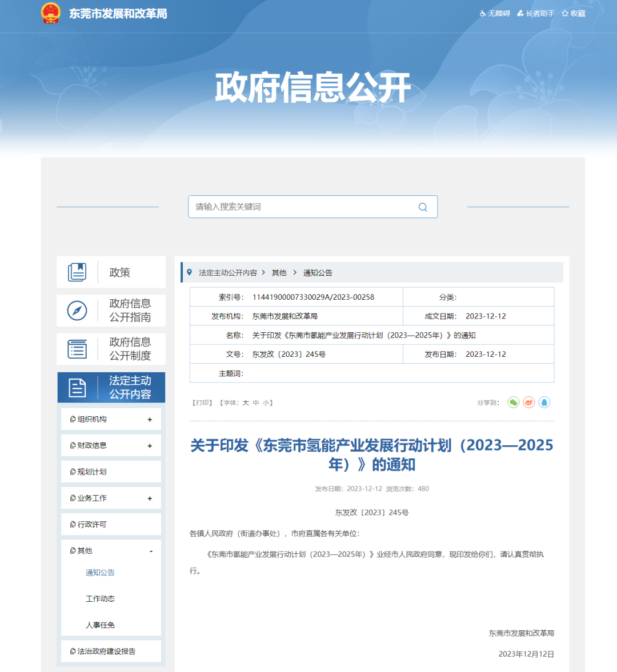Share the article to WeChat
This screenshot has height=672, width=617.
point(513,403)
